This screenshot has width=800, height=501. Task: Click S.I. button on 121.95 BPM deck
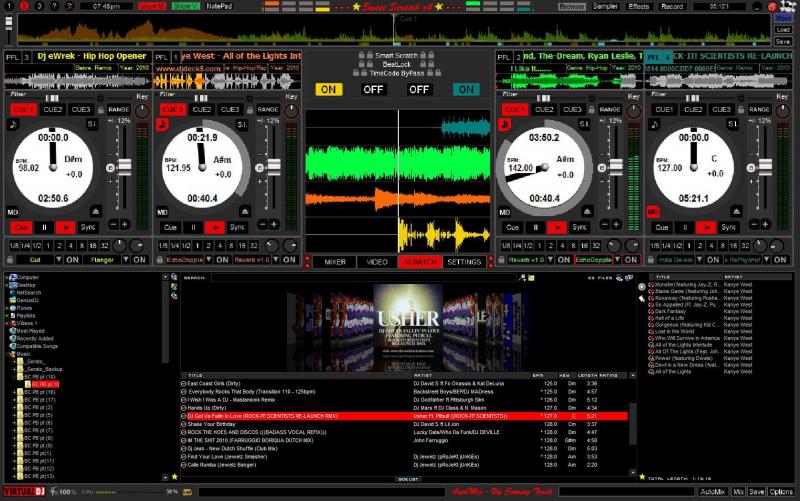pyautogui.click(x=242, y=124)
